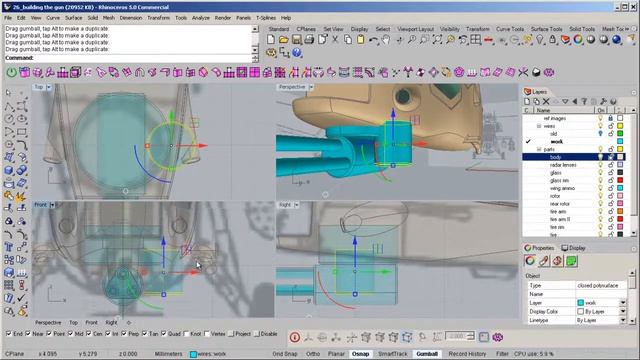Open the Front viewport title dropdown arrow
The width and height of the screenshot is (640, 360).
(x=52, y=205)
